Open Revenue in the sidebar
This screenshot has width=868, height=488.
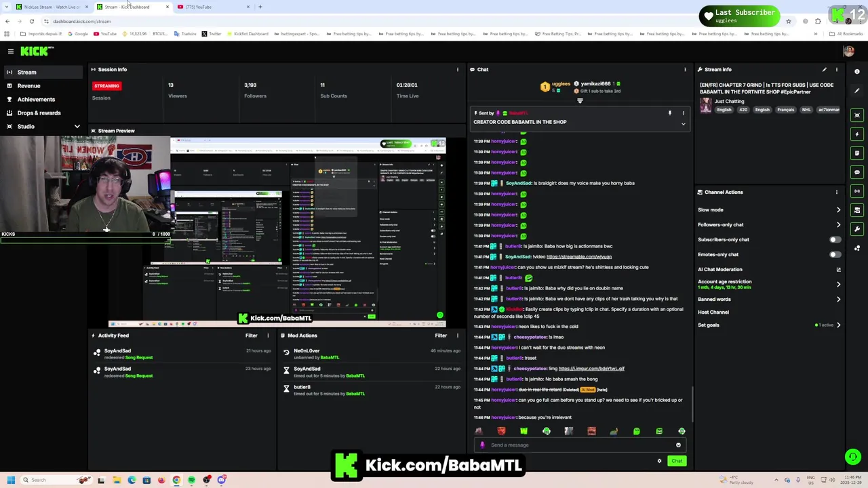click(42, 85)
